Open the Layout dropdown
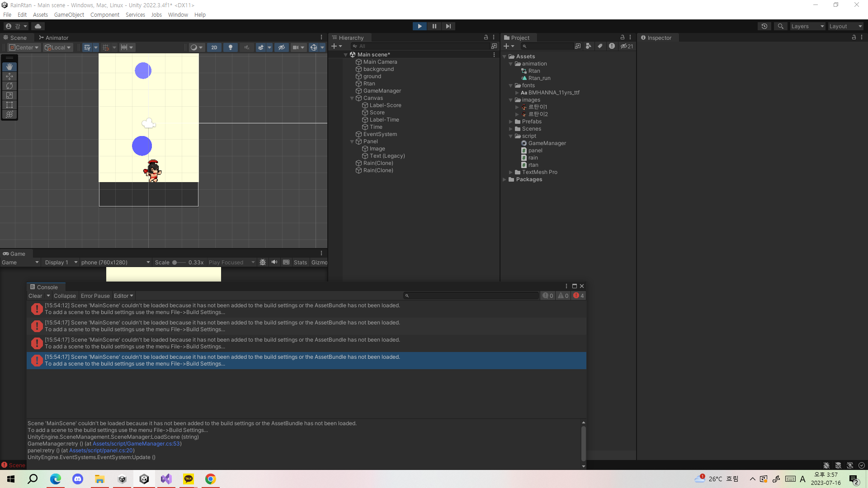The width and height of the screenshot is (868, 488). [x=845, y=26]
